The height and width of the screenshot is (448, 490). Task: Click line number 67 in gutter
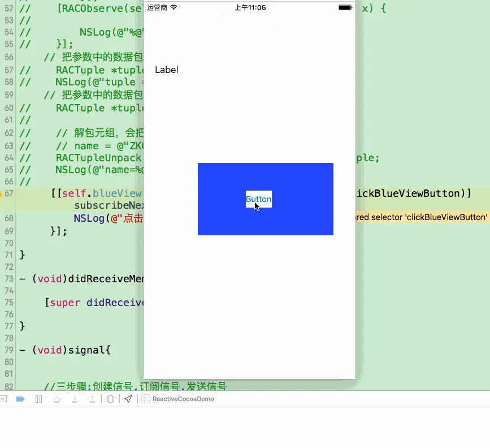(x=9, y=193)
